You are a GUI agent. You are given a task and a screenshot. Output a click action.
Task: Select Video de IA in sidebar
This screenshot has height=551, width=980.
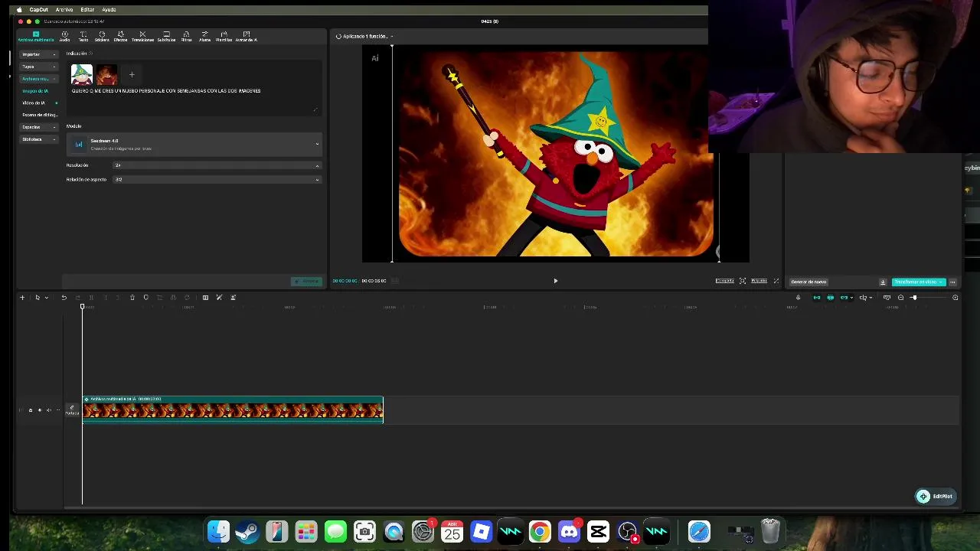34,103
